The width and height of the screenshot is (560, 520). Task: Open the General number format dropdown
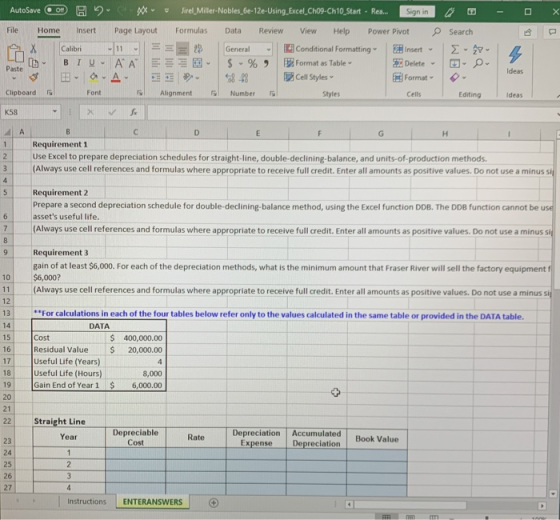268,50
